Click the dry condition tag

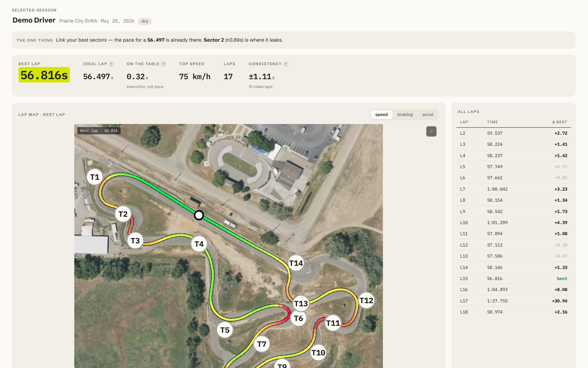[x=145, y=21]
